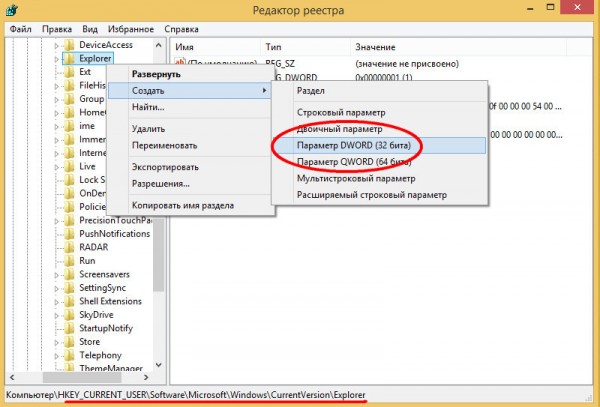Select the StartupNotify key in tree
The width and height of the screenshot is (600, 407).
point(105,328)
